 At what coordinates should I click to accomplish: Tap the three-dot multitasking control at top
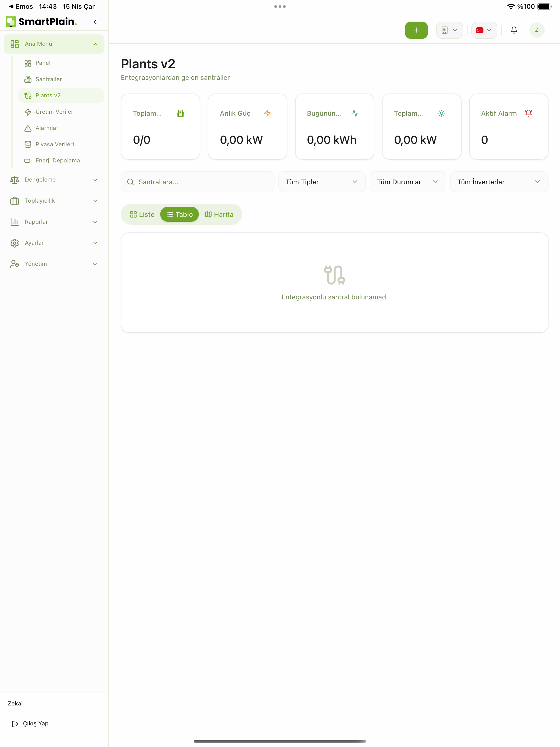[280, 6]
